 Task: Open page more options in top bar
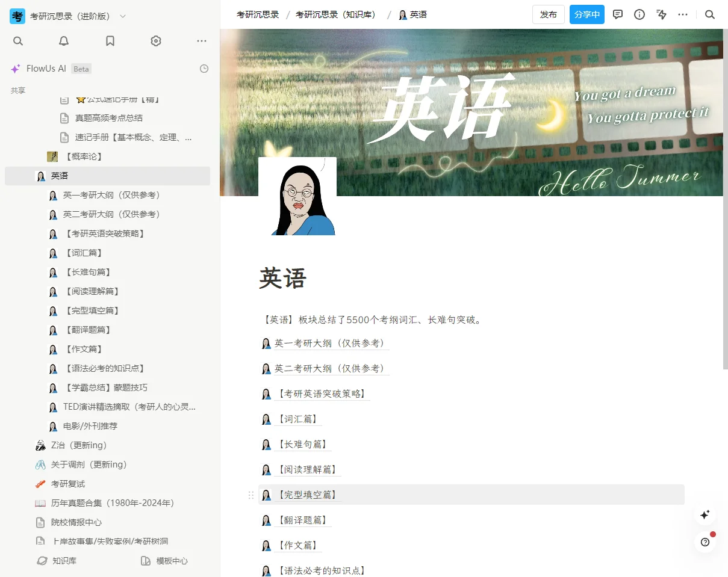coord(683,14)
